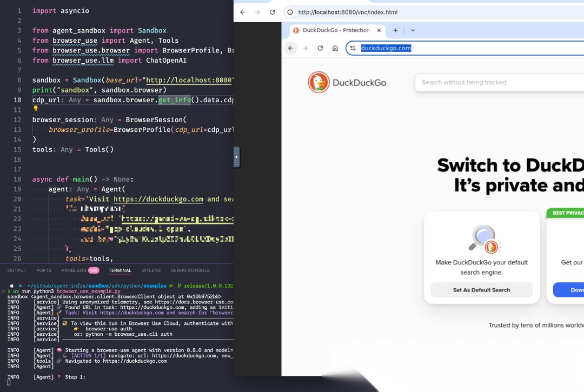Click the https://duckduckgo.com link in task string
584x392 pixels.
point(158,199)
